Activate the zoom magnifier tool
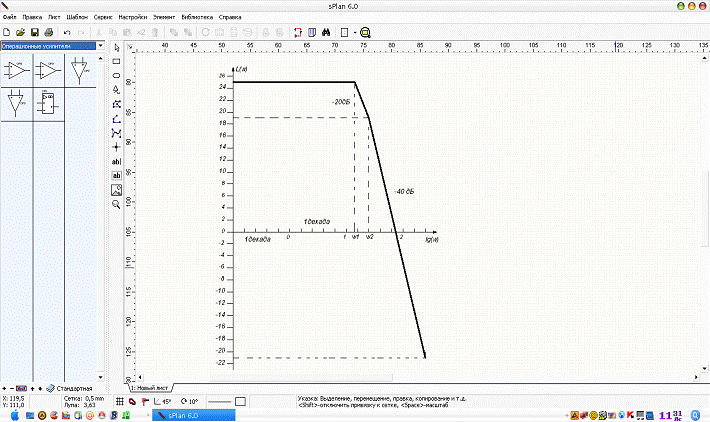Viewport: 710px width, 422px height. [116, 203]
